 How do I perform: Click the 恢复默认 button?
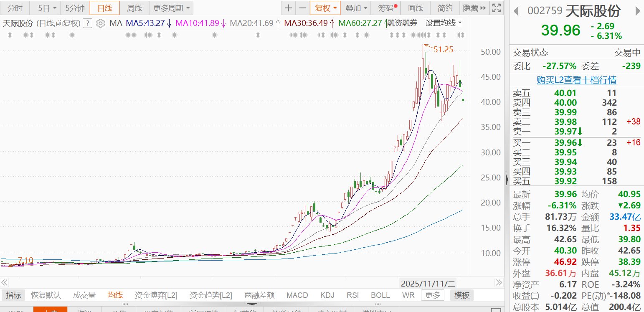point(46,295)
